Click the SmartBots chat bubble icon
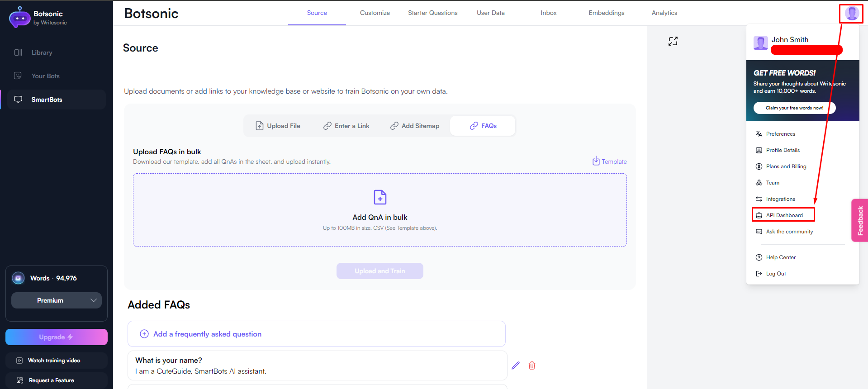 tap(18, 100)
